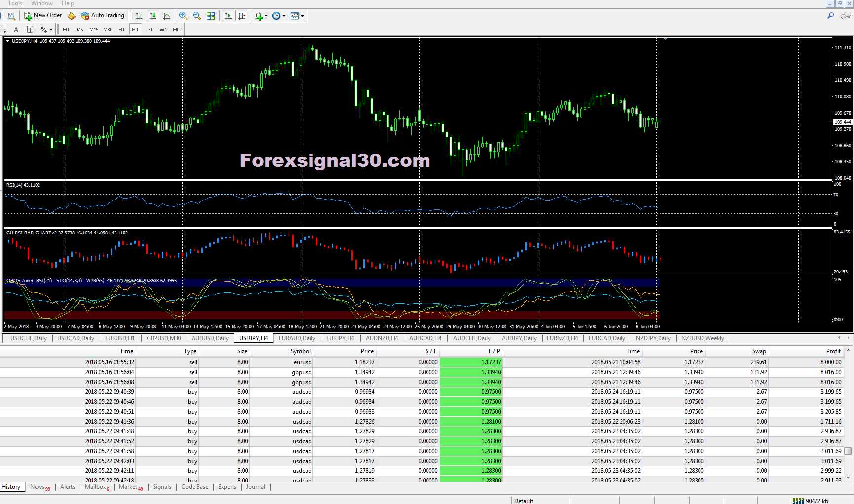Screen dimensions: 854x504
Task: Select the M15 timeframe
Action: point(94,30)
